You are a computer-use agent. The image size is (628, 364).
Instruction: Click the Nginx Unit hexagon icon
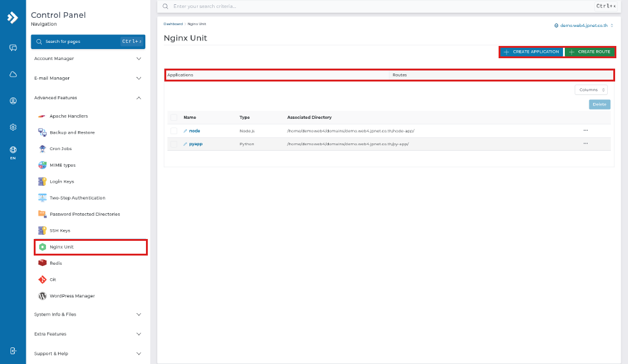point(42,247)
